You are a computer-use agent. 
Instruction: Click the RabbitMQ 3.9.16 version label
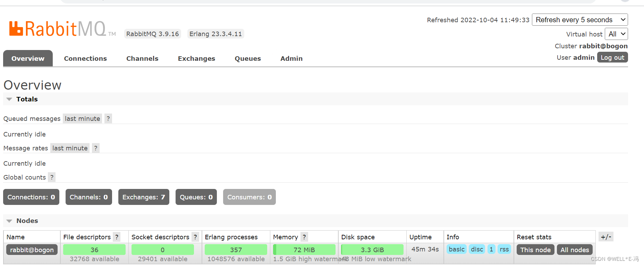[153, 34]
